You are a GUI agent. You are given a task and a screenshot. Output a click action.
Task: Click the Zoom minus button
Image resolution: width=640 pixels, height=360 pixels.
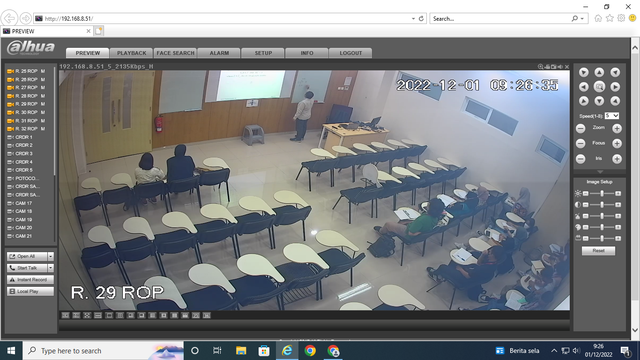[580, 129]
